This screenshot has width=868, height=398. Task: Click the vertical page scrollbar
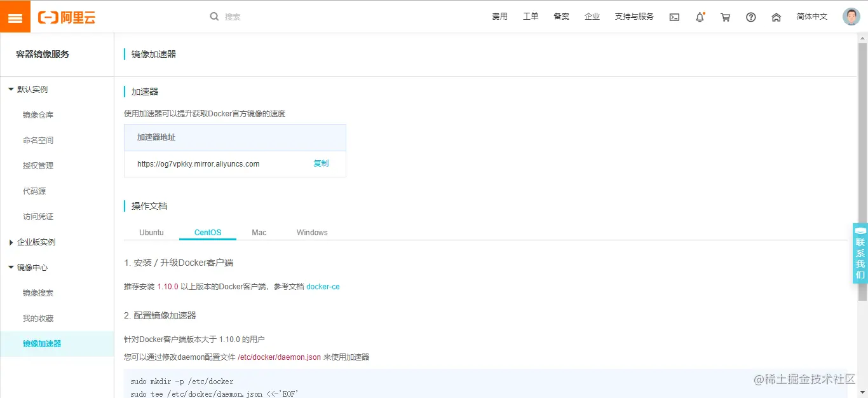click(x=862, y=172)
